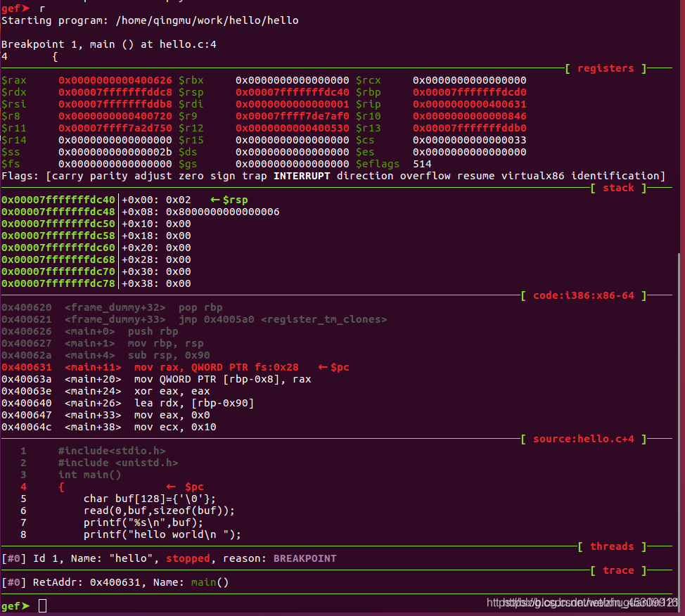Click the threads section header

(612, 546)
